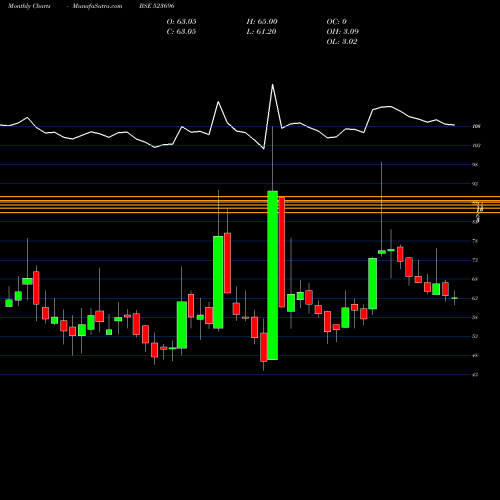
Task: Click the last small doji candle at chart end
Action: 454,298
